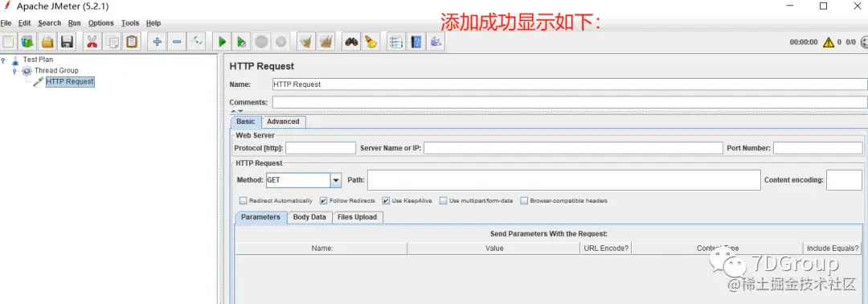The image size is (868, 304).
Task: Open the Options menu
Action: point(100,23)
